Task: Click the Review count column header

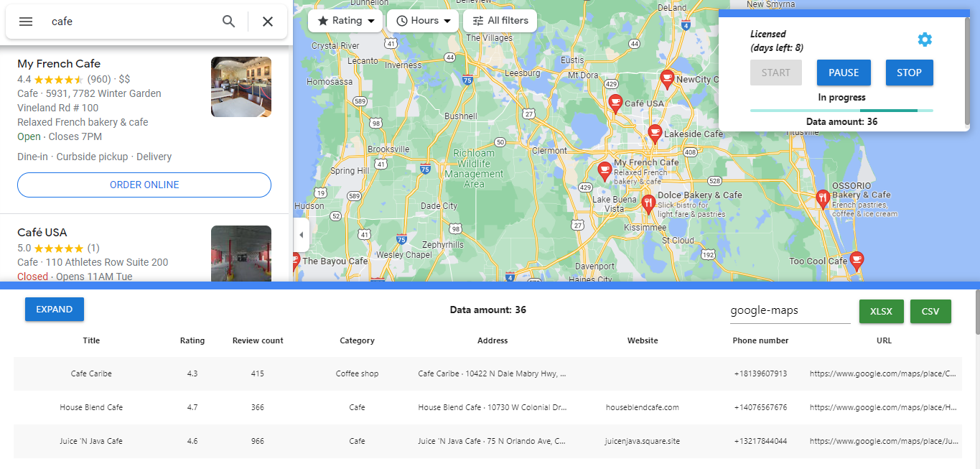Action: pyautogui.click(x=258, y=340)
